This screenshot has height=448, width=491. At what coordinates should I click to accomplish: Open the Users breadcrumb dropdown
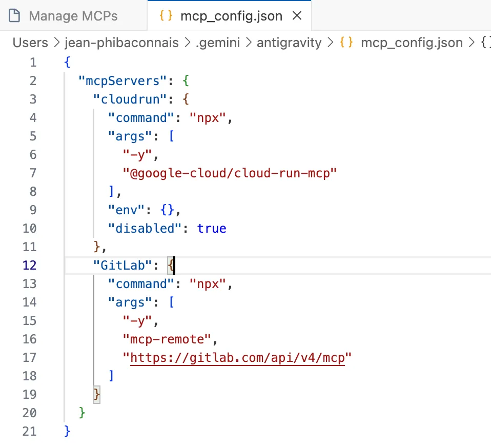point(30,43)
